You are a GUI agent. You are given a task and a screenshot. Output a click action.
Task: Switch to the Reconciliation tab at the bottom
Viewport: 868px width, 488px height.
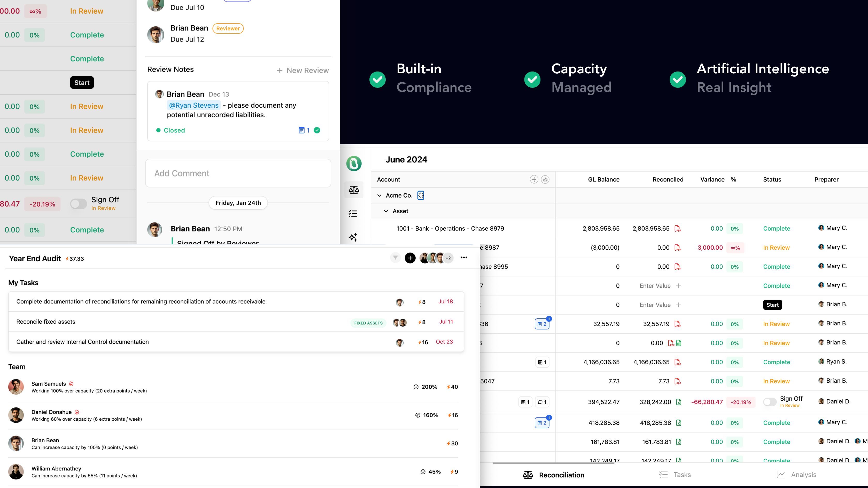click(x=553, y=475)
